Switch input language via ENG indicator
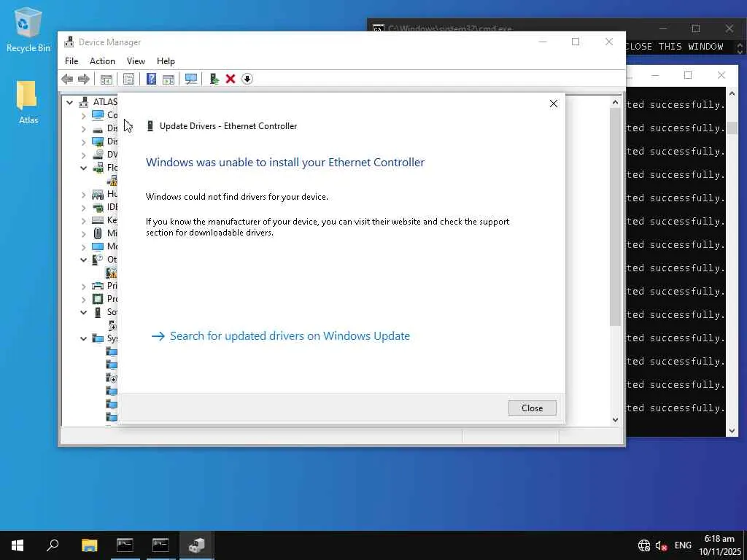The image size is (747, 560). pyautogui.click(x=683, y=545)
